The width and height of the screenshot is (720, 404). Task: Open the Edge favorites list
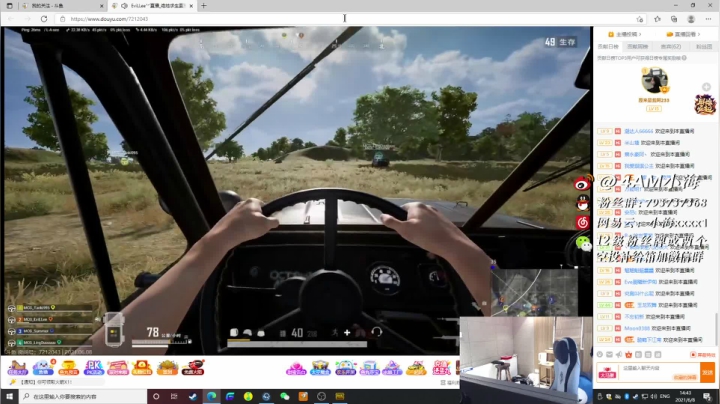(x=657, y=19)
